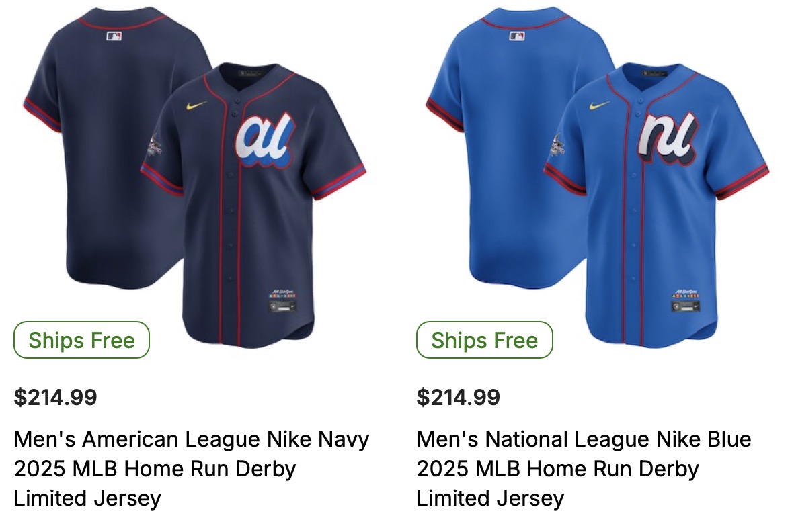
Task: Click the MLB logo on blue jersey back collar
Action: tap(517, 36)
